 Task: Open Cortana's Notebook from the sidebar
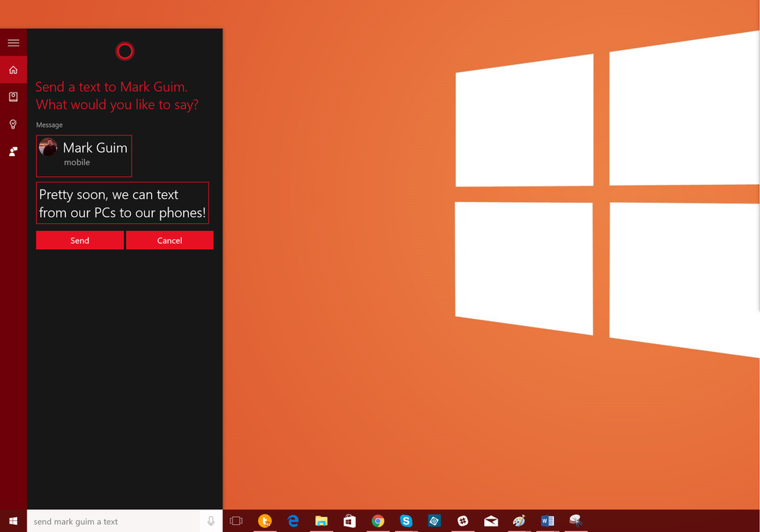tap(13, 96)
